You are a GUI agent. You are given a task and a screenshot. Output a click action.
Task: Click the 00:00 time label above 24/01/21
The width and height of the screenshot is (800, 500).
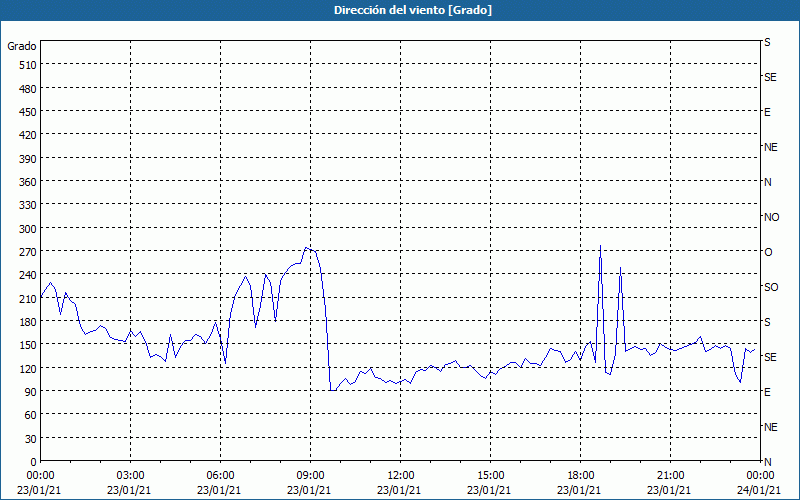[760, 476]
